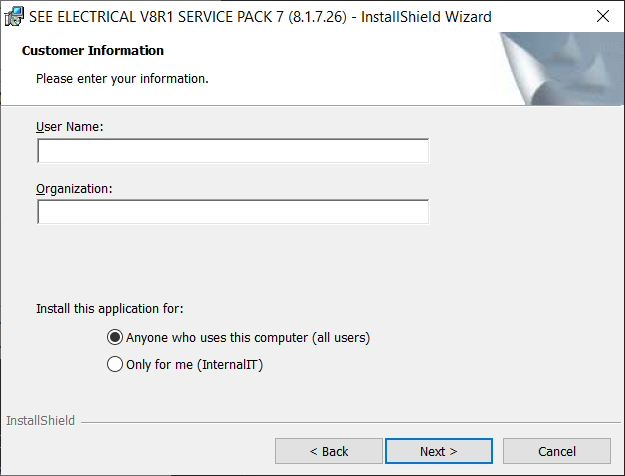Click the Organization label

[x=74, y=189]
